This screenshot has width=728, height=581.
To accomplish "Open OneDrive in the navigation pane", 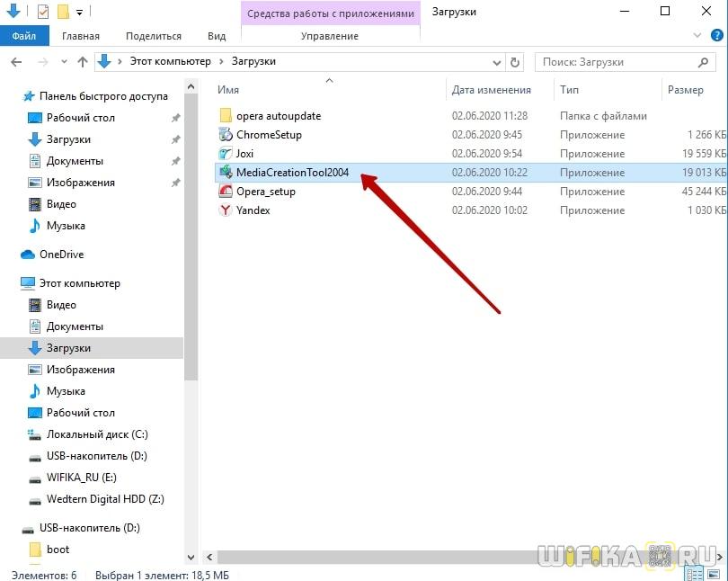I will pos(61,255).
